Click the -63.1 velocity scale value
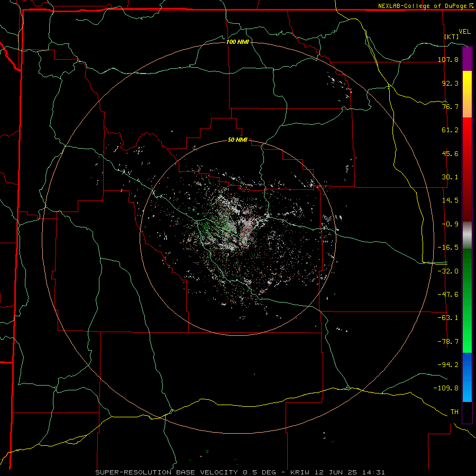476x476 pixels. tap(448, 318)
